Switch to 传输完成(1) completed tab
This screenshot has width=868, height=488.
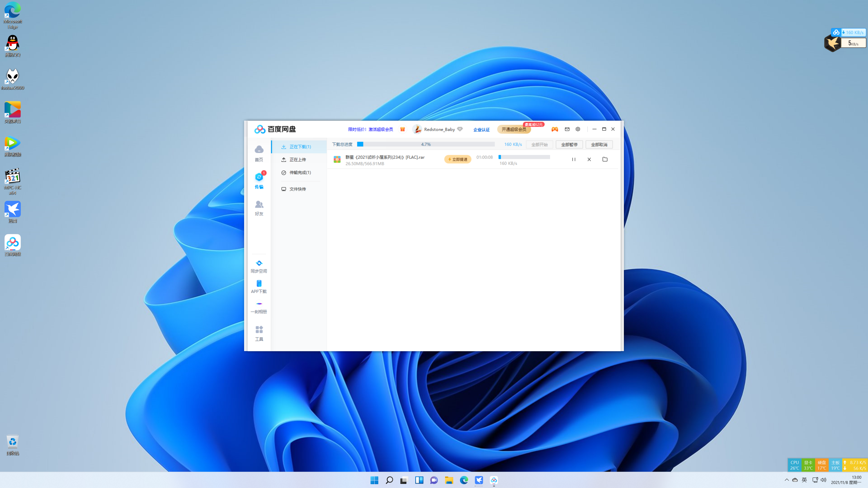click(x=300, y=172)
